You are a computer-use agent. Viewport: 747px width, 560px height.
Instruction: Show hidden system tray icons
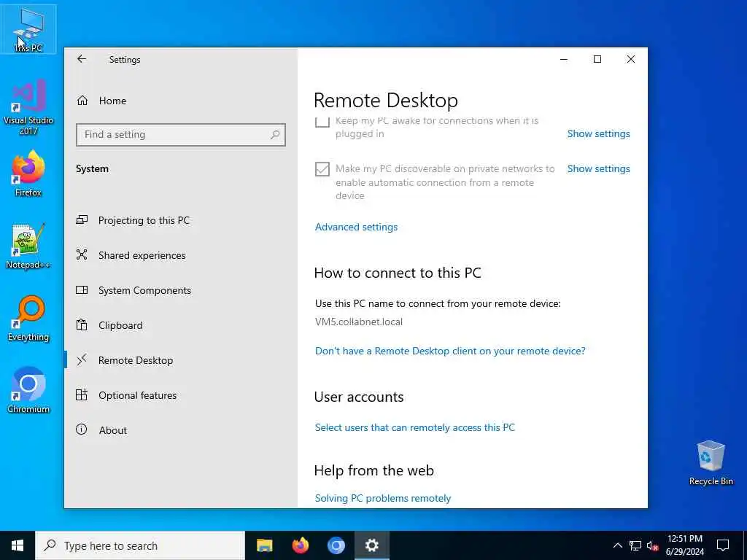pos(617,545)
